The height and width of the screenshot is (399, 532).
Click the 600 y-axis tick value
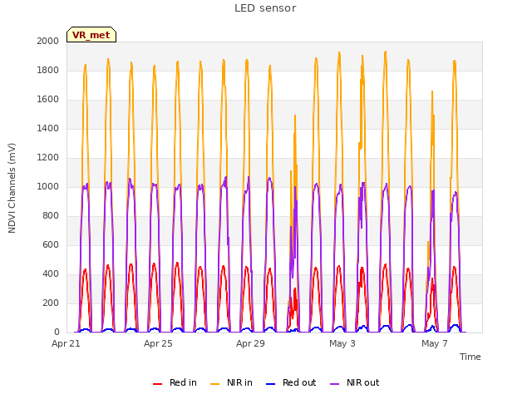pyautogui.click(x=51, y=244)
